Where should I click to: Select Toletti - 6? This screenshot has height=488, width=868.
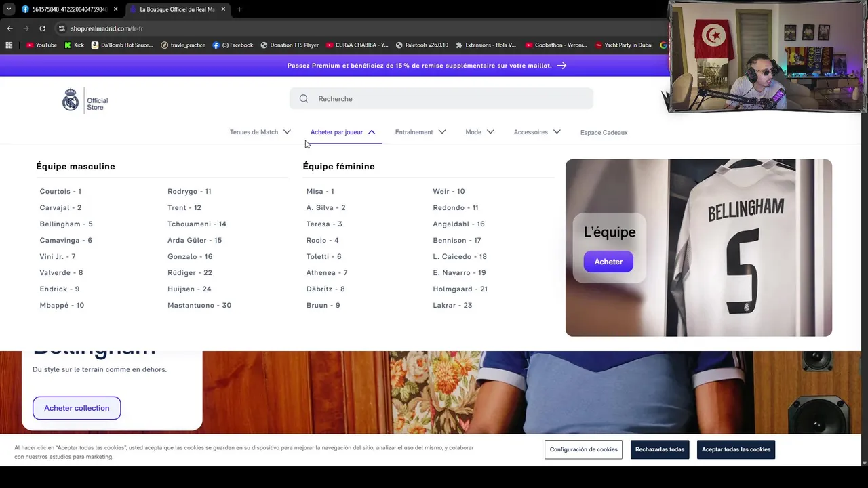click(323, 257)
